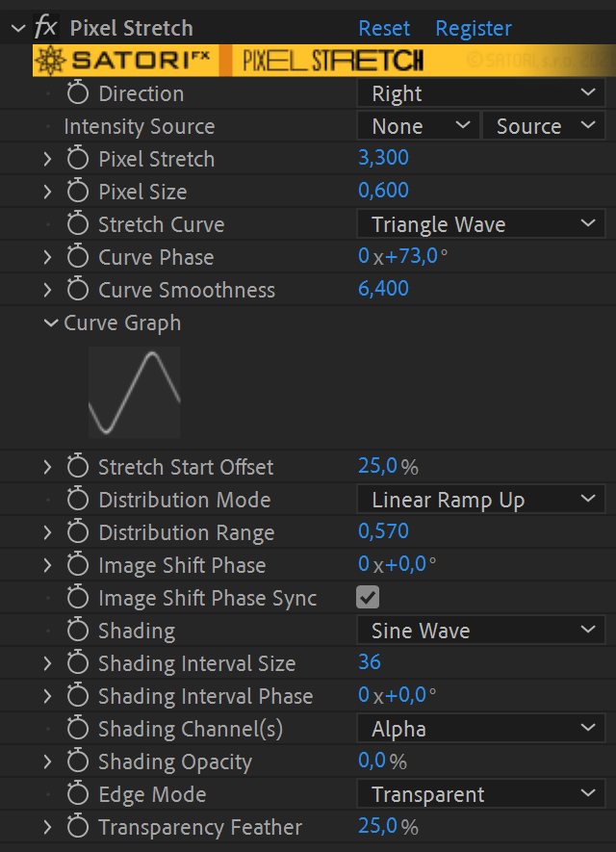Click the stopwatch beside Stretch Start Offset
This screenshot has height=852, width=616.
(78, 467)
